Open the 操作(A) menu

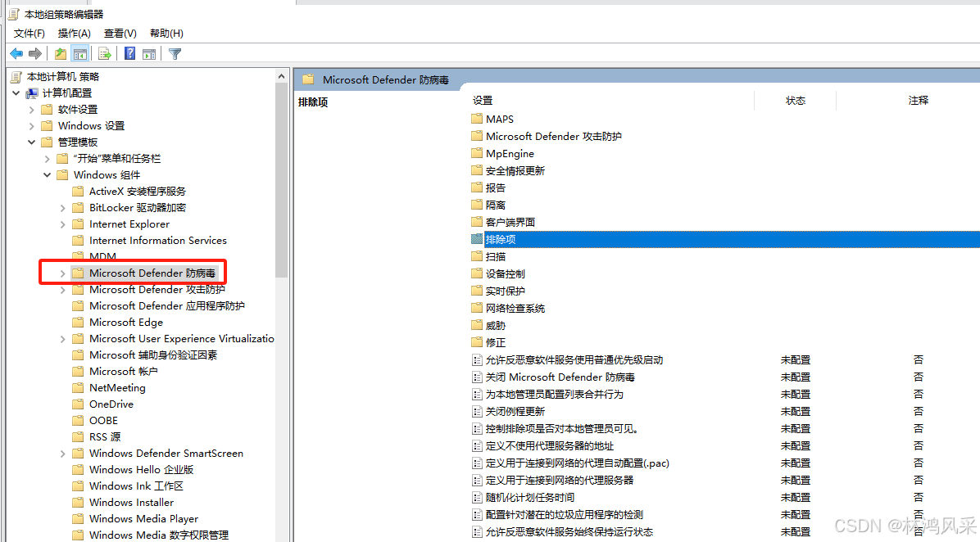click(75, 33)
